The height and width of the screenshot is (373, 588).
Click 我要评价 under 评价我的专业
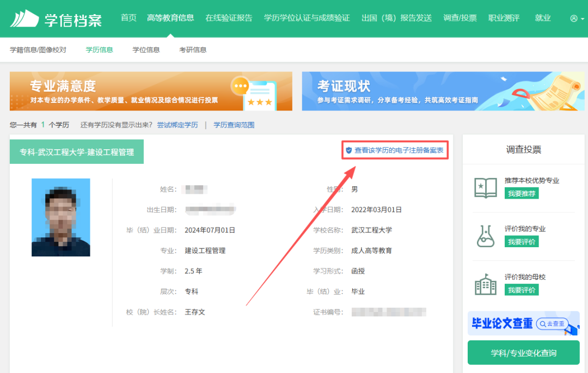(x=521, y=242)
